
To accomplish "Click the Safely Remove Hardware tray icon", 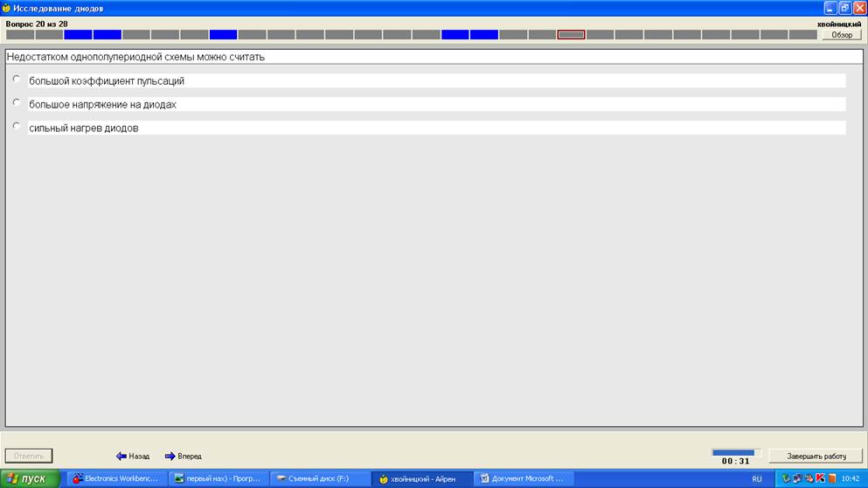I will [x=786, y=478].
